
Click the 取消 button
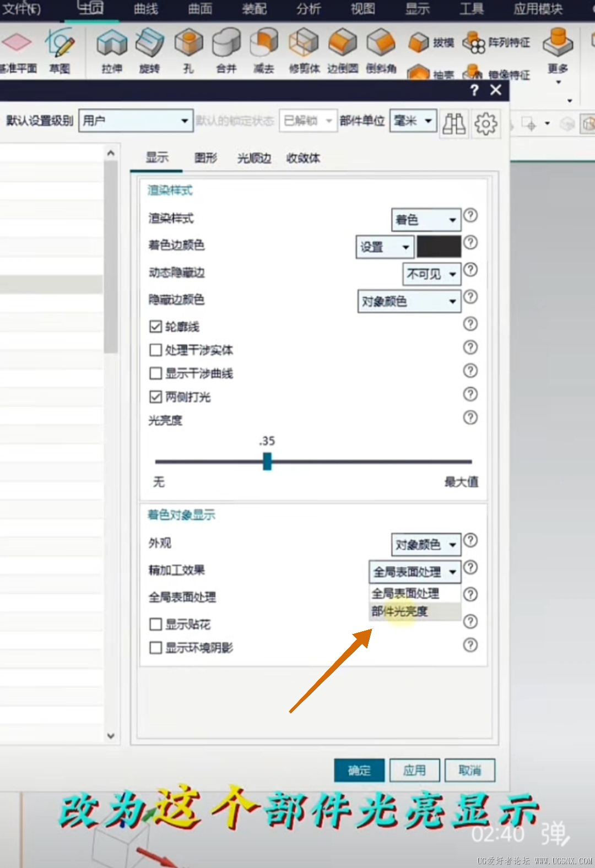470,771
